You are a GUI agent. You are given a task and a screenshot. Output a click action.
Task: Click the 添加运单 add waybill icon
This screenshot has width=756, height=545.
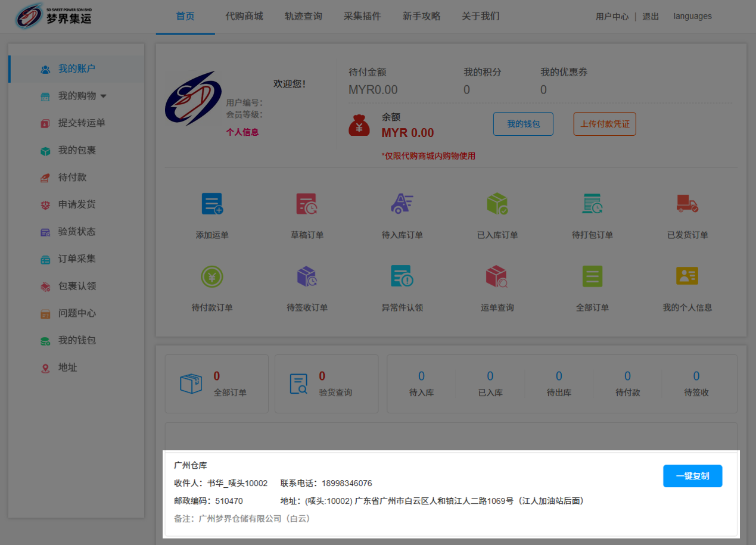[212, 204]
